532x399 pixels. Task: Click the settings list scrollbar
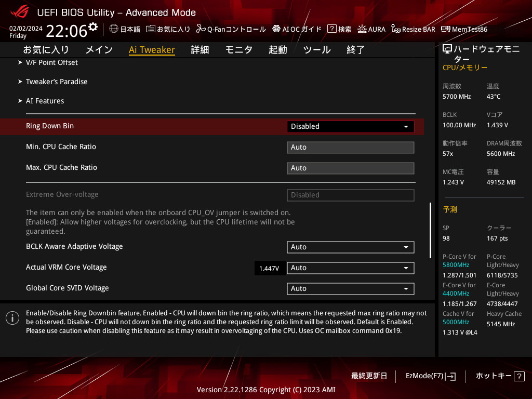click(x=430, y=230)
